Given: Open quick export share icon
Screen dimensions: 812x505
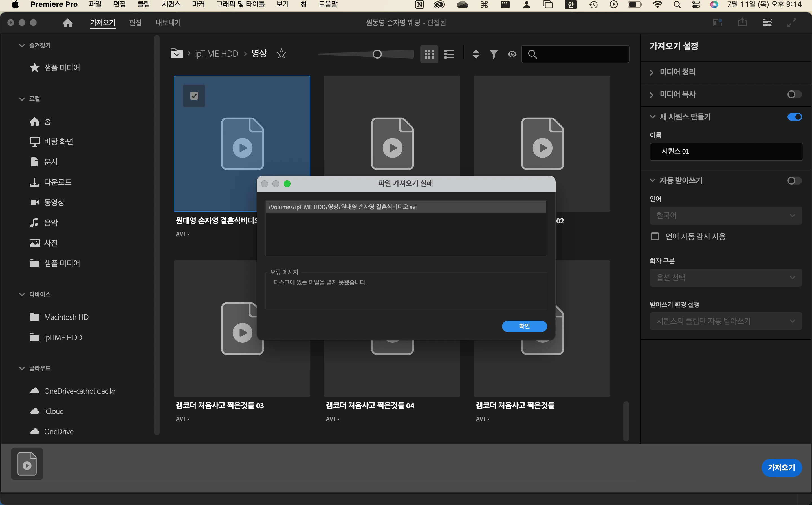Looking at the screenshot, I should click(742, 22).
